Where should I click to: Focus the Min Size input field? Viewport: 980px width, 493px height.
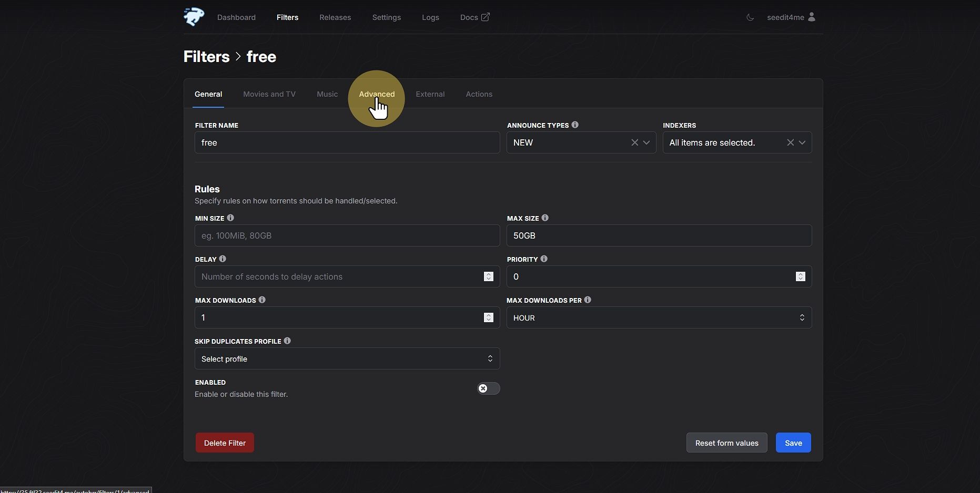pos(347,235)
